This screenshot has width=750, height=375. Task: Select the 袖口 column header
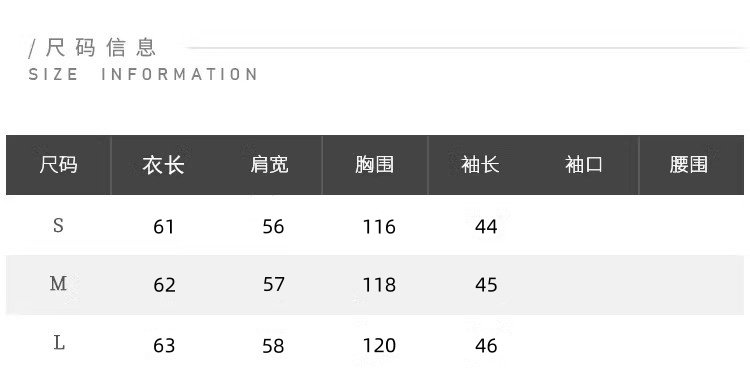point(584,165)
